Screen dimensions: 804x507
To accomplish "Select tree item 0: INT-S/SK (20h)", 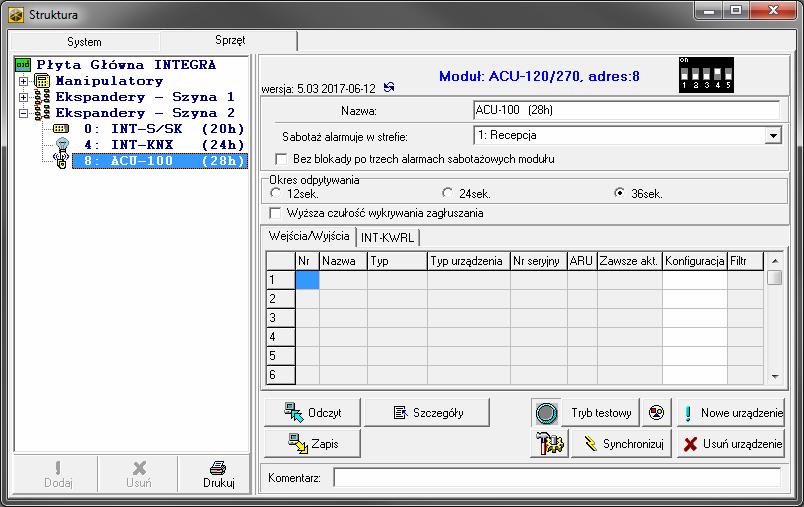I will coord(164,129).
